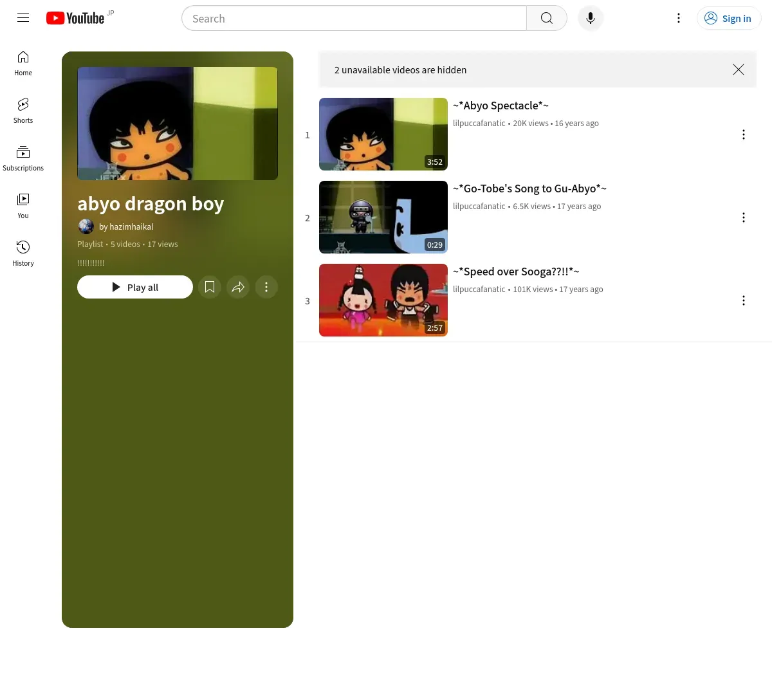The image size is (772, 700).
Task: Save playlist with the bookmark icon
Action: coord(210,287)
